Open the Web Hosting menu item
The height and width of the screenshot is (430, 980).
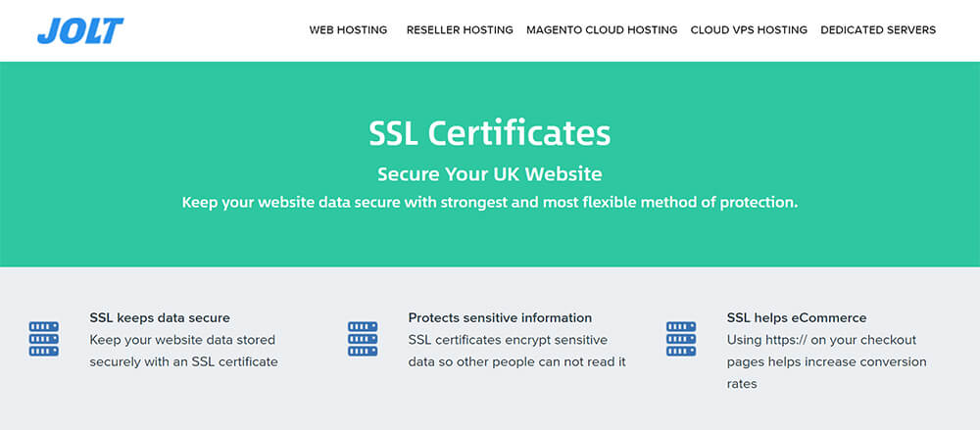(348, 30)
